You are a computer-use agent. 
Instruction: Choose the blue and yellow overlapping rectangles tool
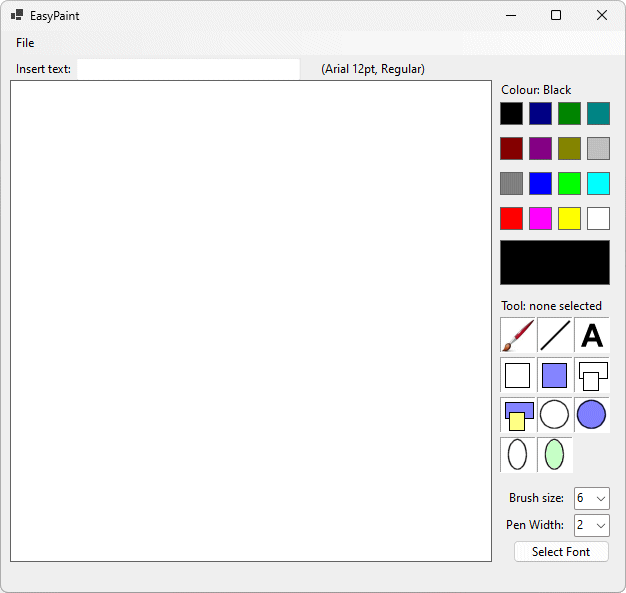click(x=518, y=414)
